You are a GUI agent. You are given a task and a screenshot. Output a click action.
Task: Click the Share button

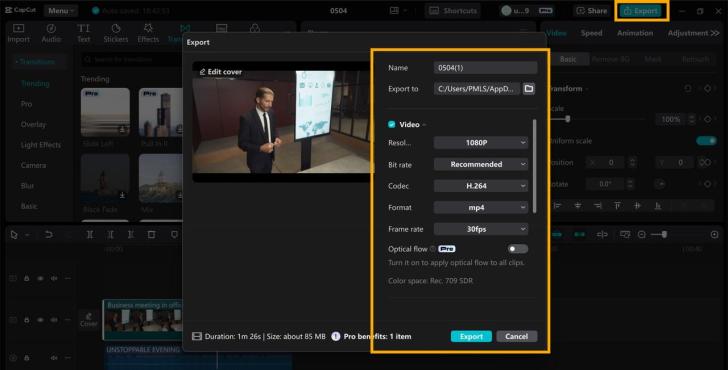pyautogui.click(x=592, y=11)
